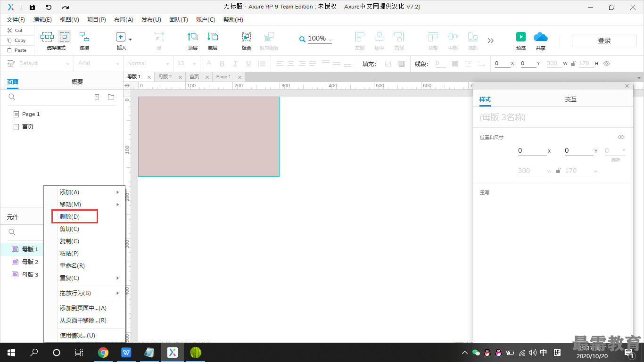Click the 左侧 align left icon

[360, 37]
